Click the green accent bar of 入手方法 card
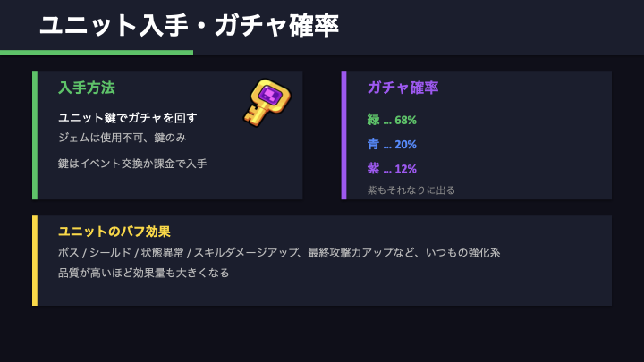Image resolution: width=644 pixels, height=362 pixels. pos(35,135)
